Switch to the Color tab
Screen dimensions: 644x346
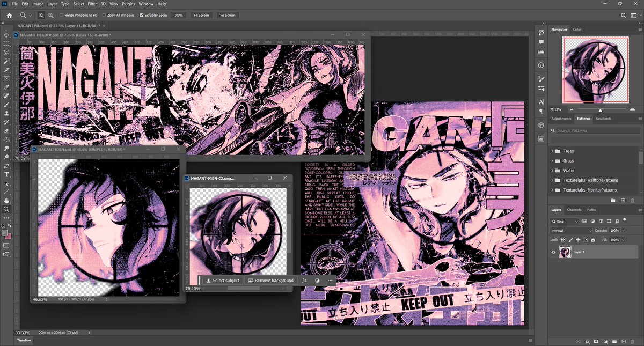[x=577, y=30]
